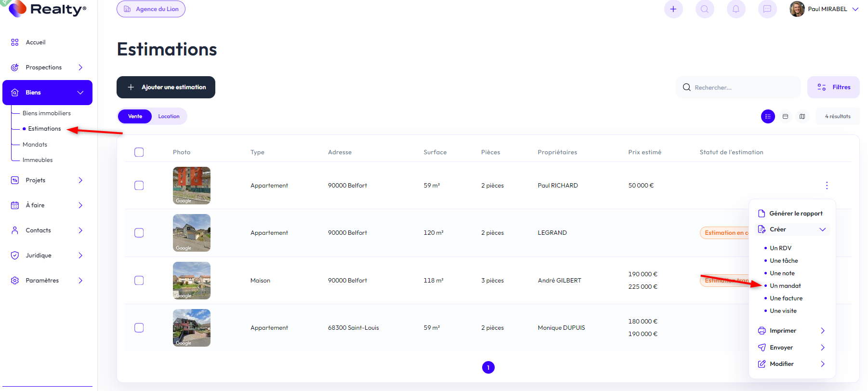
Task: Open the messages chat icon
Action: (x=767, y=9)
